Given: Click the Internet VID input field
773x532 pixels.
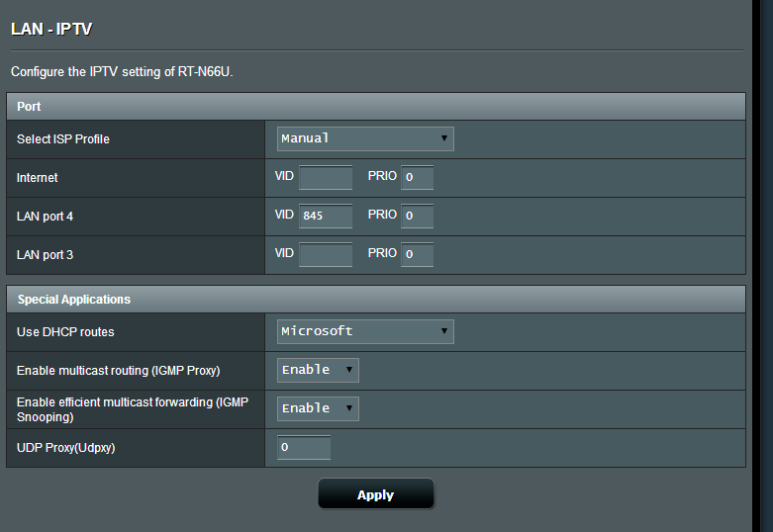Looking at the screenshot, I should click(326, 178).
